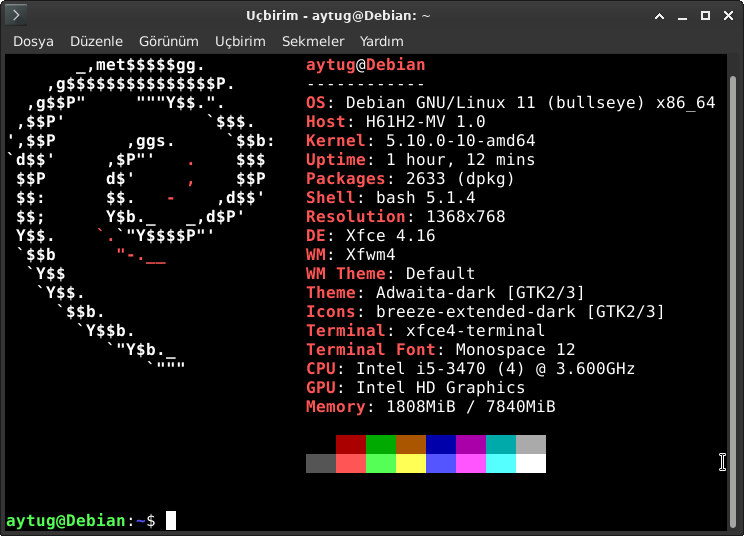Click the Kernel line 5.10.0-10-amd64
The height and width of the screenshot is (536, 744).
421,140
